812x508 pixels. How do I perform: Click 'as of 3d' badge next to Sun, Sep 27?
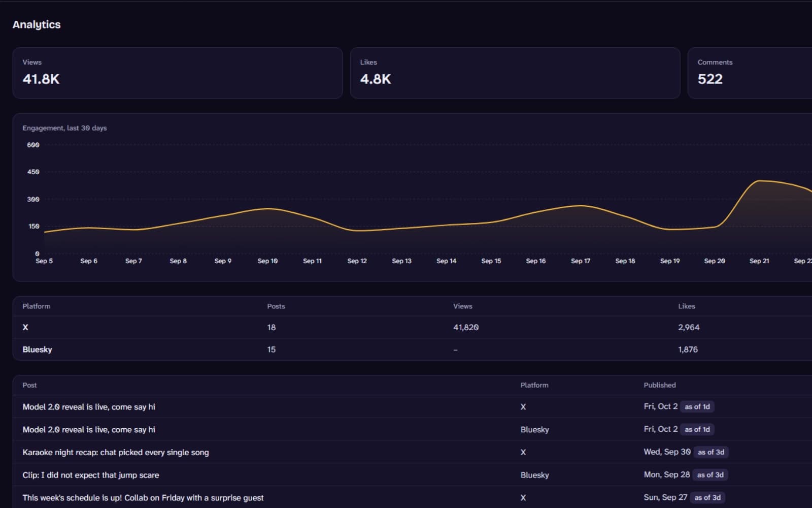(707, 497)
